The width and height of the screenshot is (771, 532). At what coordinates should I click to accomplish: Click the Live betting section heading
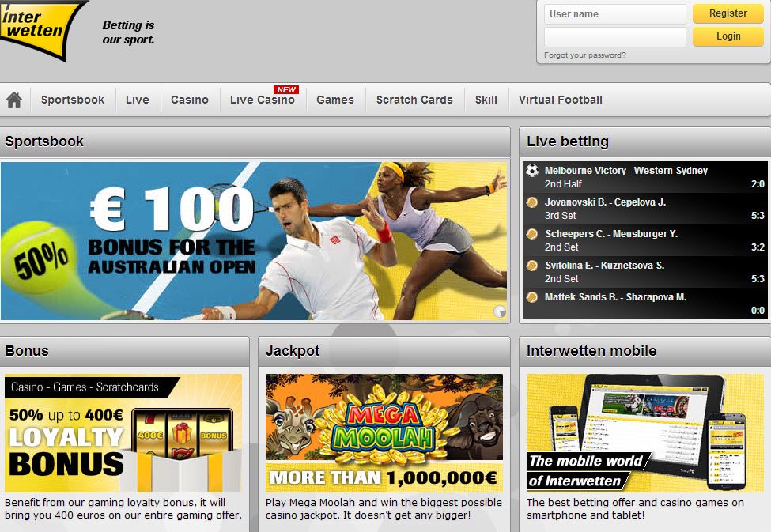(568, 141)
